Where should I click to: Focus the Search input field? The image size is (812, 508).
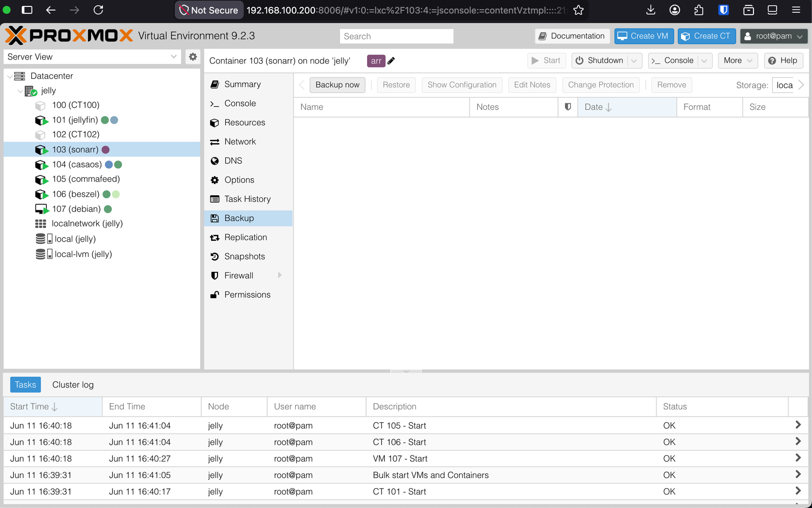[x=396, y=36]
